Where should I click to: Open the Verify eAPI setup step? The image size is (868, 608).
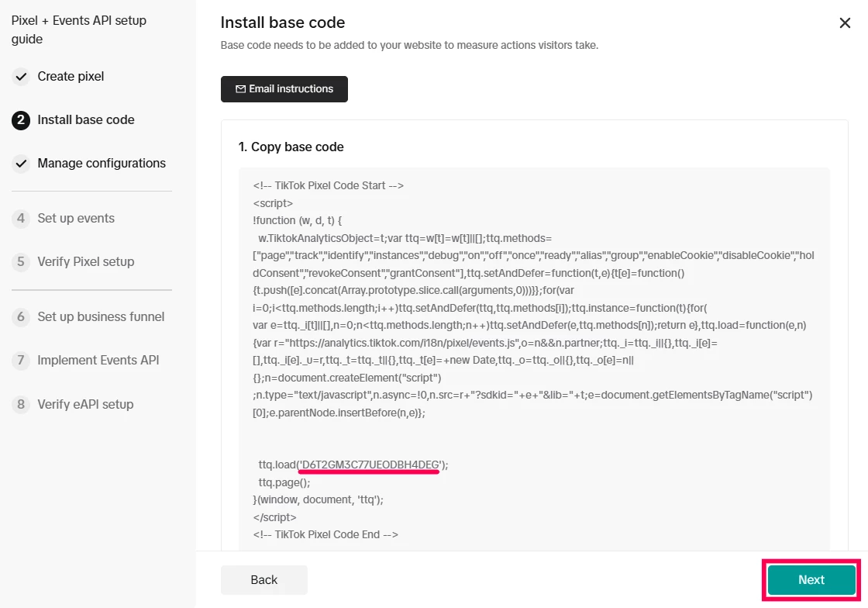pyautogui.click(x=85, y=404)
